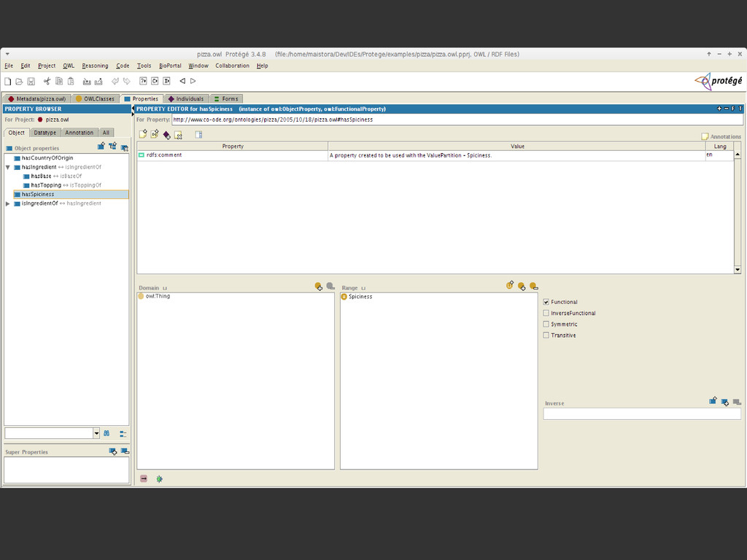Select Spiciness in the Range list

360,297
